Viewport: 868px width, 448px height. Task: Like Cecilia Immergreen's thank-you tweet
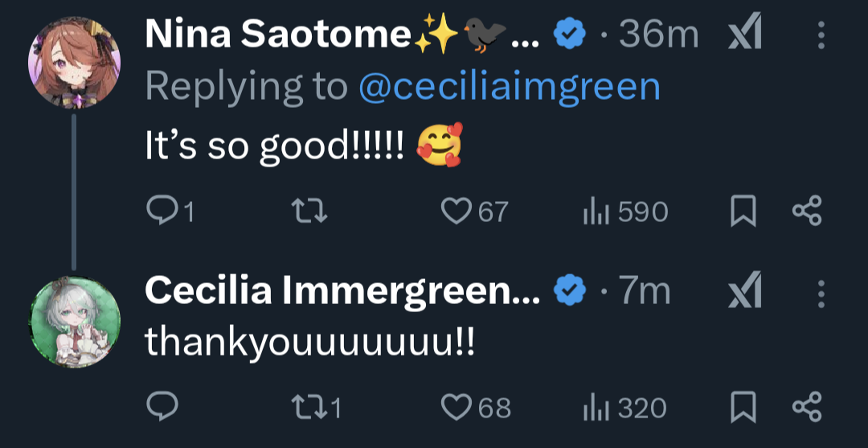coord(457,407)
